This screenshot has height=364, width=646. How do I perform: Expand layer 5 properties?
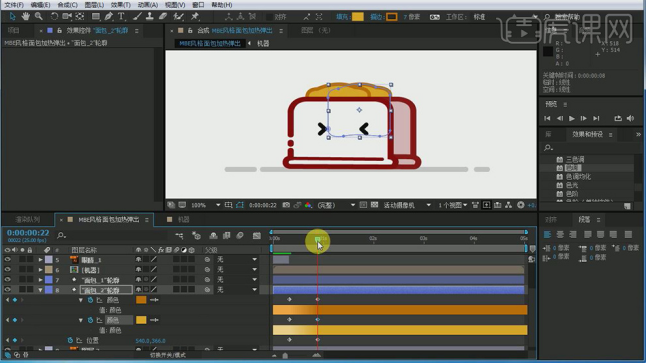point(40,259)
